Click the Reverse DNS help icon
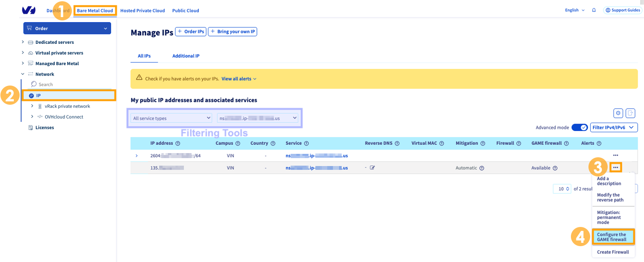This screenshot has width=644, height=262. pos(397,143)
